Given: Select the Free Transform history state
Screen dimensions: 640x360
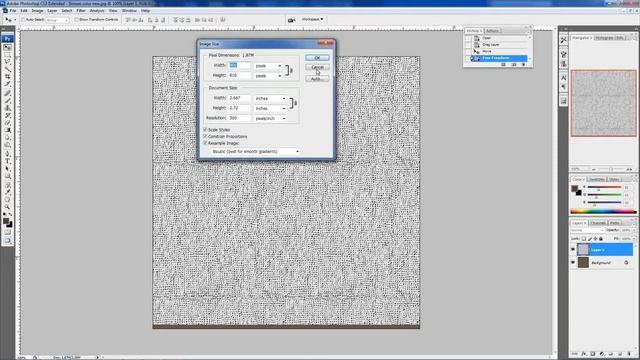Looking at the screenshot, I should 500,58.
